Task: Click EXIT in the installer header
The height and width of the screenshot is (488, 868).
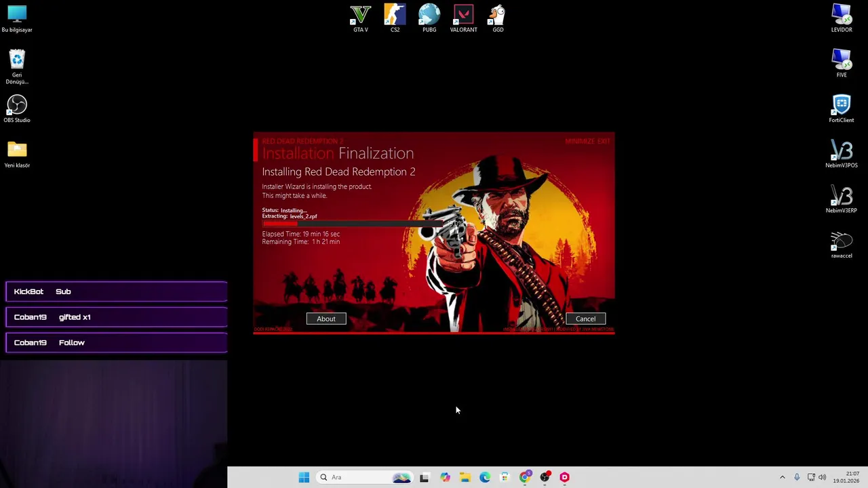Action: pos(604,141)
